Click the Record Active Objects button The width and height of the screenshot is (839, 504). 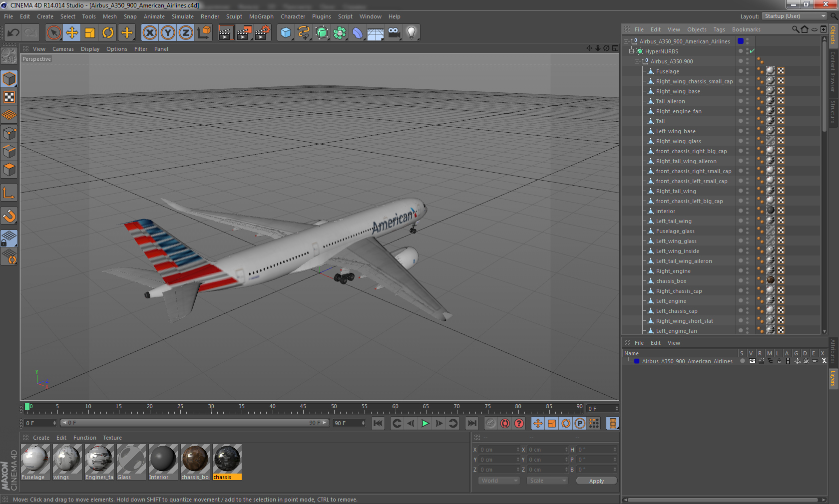coord(491,423)
